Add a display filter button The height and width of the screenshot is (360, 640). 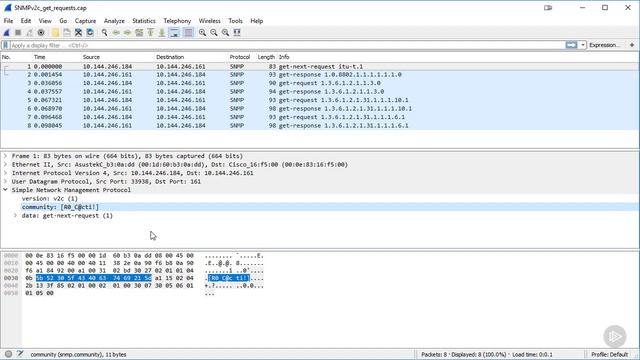(632, 45)
